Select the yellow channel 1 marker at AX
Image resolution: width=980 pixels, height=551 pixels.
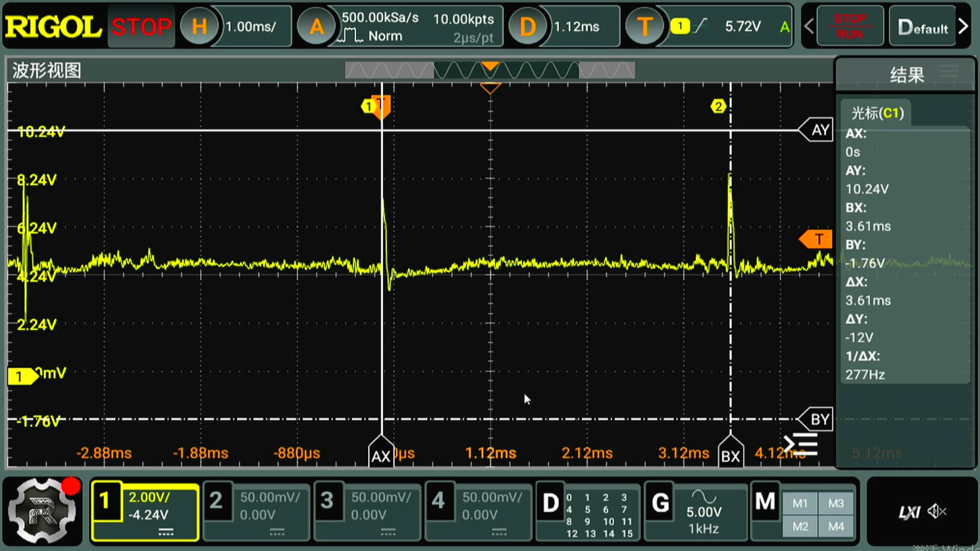[x=369, y=107]
